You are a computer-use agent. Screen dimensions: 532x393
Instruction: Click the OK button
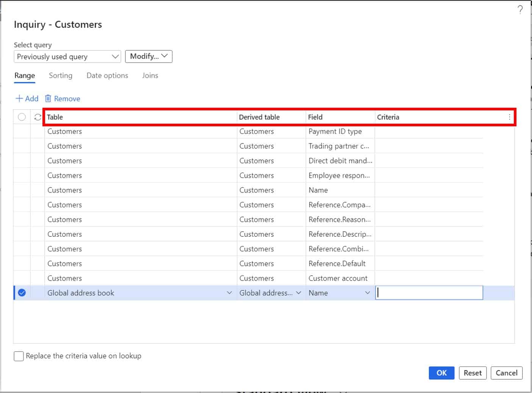tap(441, 373)
